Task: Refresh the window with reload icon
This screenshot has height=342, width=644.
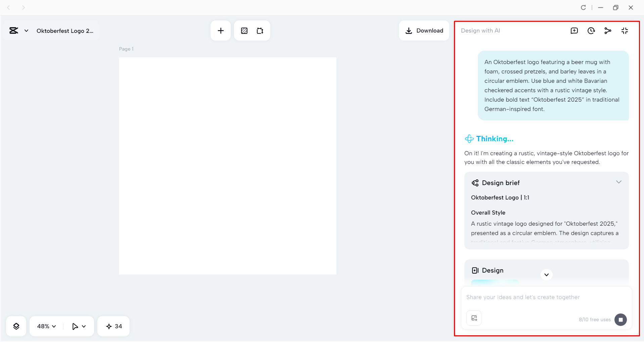Action: point(583,7)
